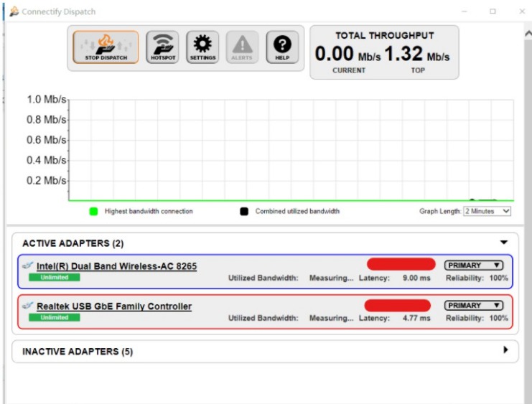The image size is (532, 404).
Task: Click the Connectify Dispatch title bar logo
Action: pos(14,11)
